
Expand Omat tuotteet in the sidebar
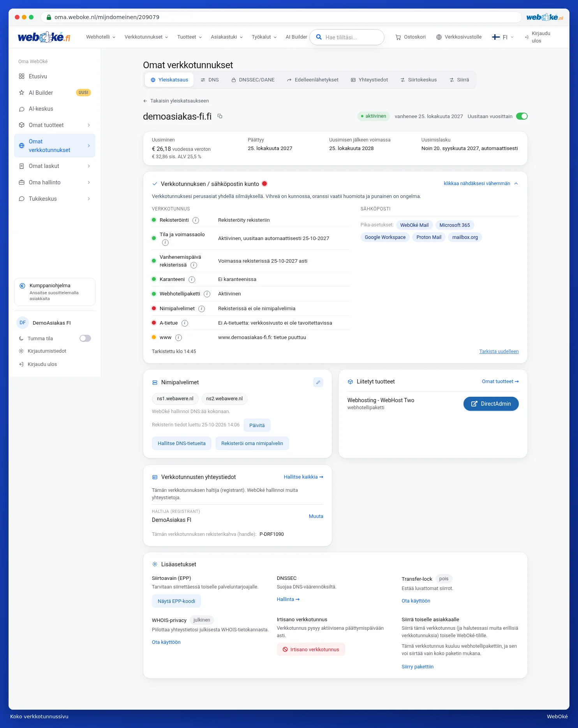pos(55,125)
